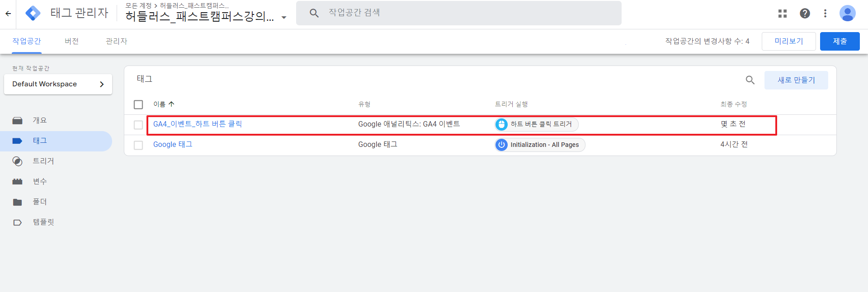Click the 이름 column header
The image size is (868, 292).
[x=159, y=104]
